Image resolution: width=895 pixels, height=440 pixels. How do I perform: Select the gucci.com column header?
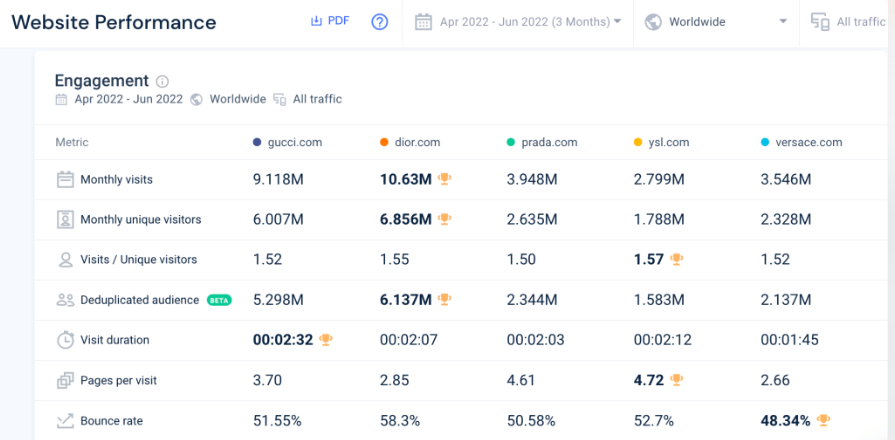point(295,143)
